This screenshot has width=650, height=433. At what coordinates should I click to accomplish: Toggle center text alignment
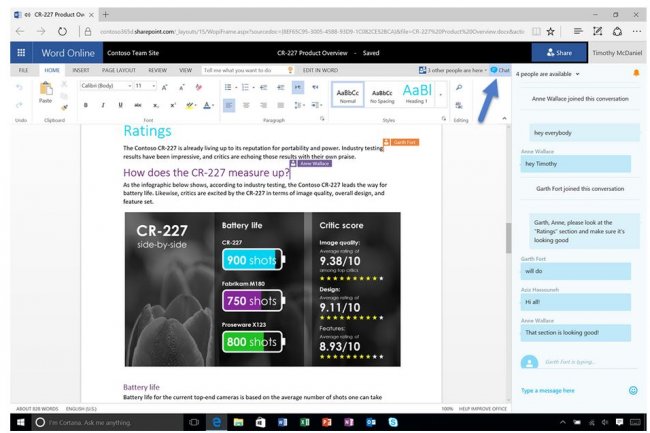tap(246, 105)
